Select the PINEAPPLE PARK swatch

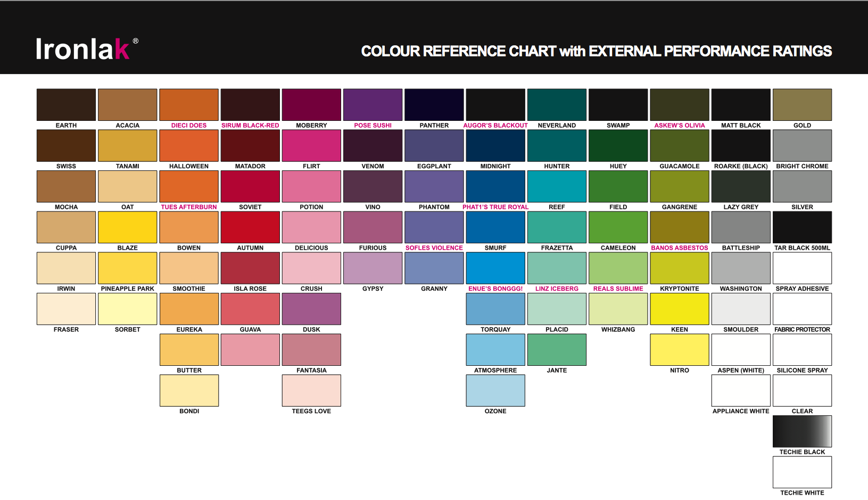128,268
